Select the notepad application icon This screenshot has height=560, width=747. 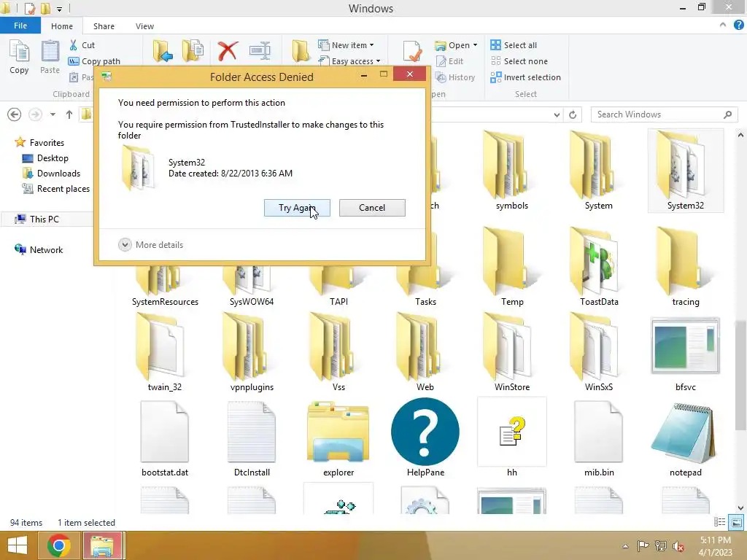tap(685, 438)
